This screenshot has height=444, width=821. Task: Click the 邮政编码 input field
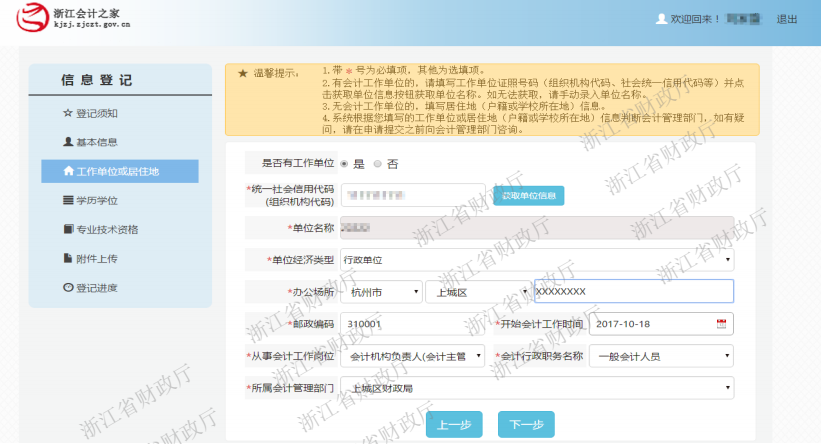coord(412,324)
